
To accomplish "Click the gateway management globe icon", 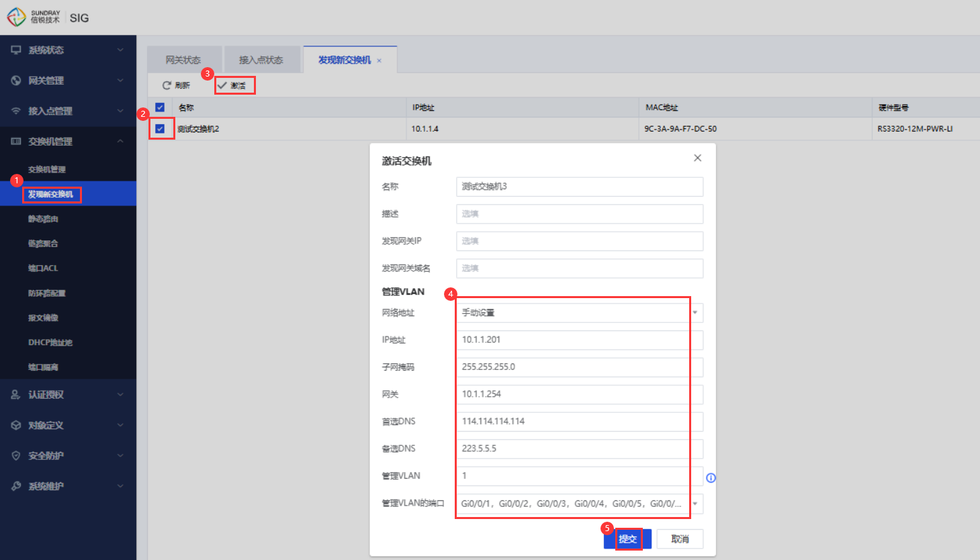I will coord(16,81).
